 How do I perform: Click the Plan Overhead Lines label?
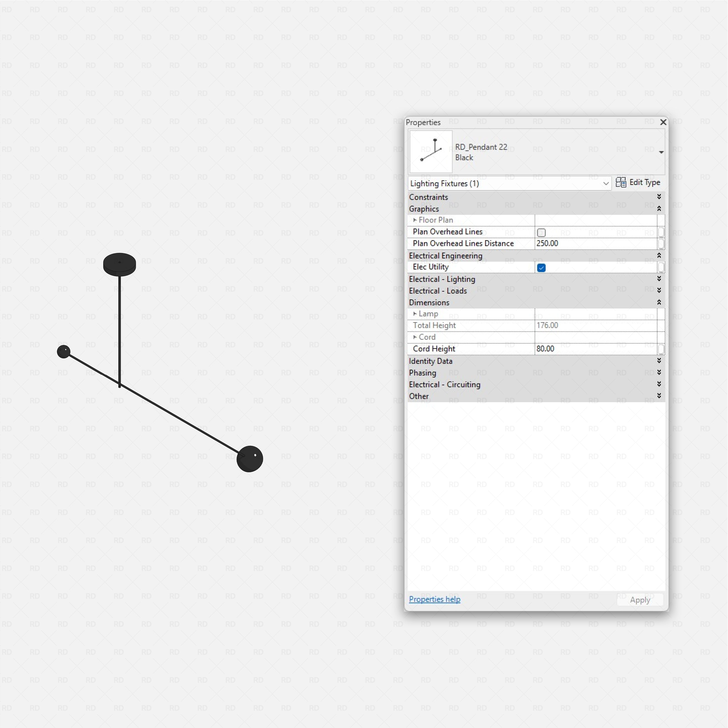[447, 232]
